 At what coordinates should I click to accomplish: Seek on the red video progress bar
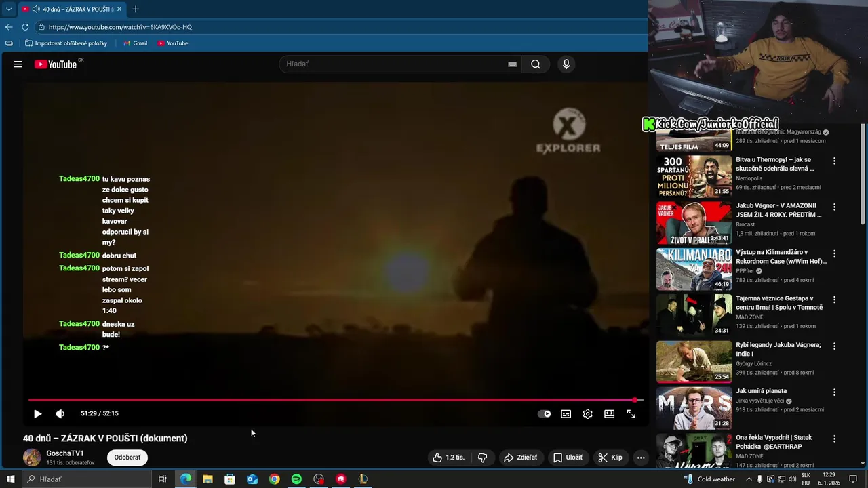pos(336,400)
